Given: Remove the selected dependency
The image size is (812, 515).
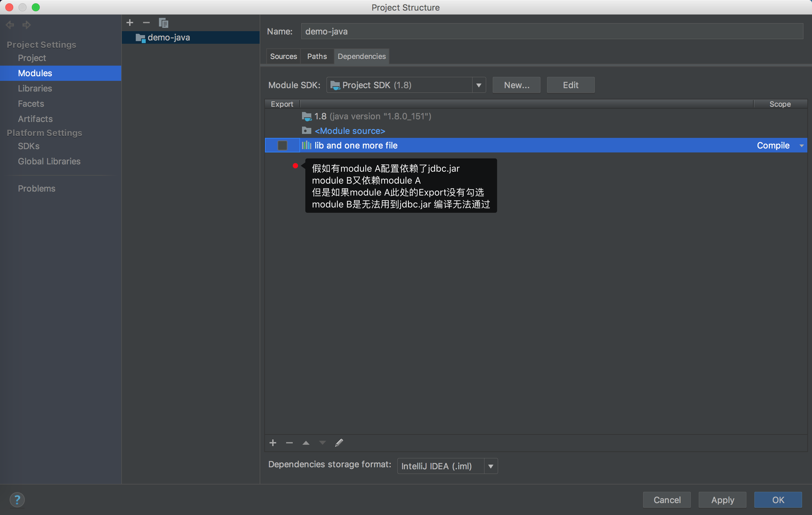Looking at the screenshot, I should tap(289, 443).
